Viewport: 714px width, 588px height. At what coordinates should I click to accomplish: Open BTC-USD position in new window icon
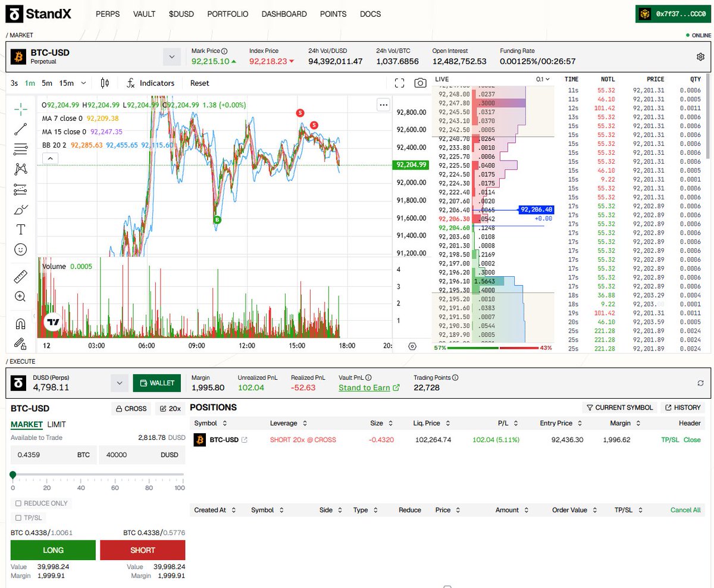coord(244,440)
